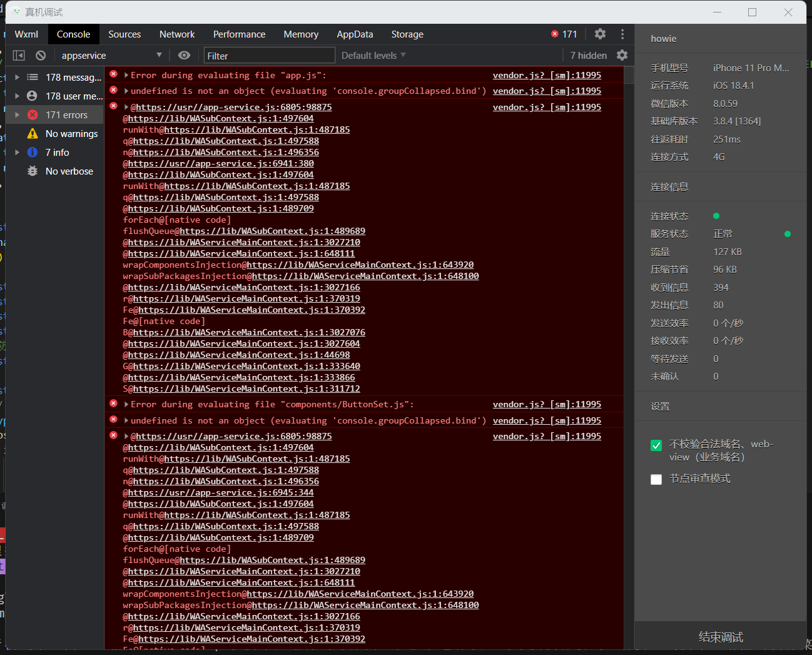Toggle the live expression eye icon
The height and width of the screenshot is (655, 812).
click(x=184, y=55)
